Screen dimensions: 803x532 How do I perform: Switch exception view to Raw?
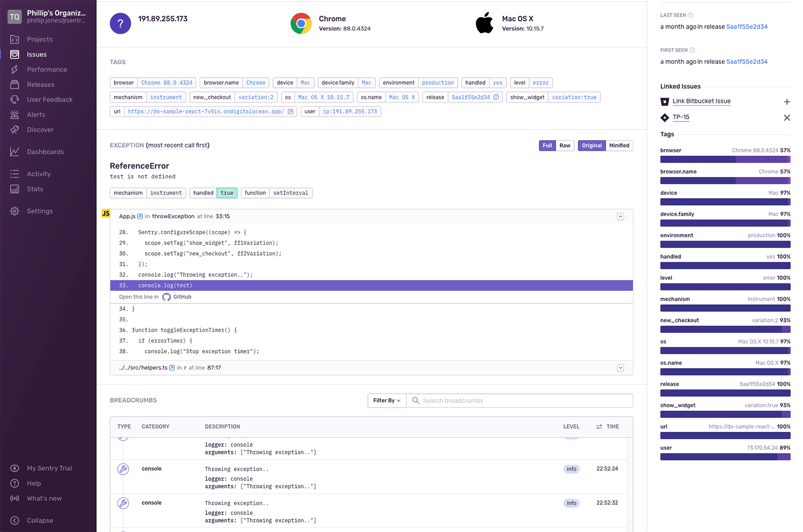tap(565, 145)
